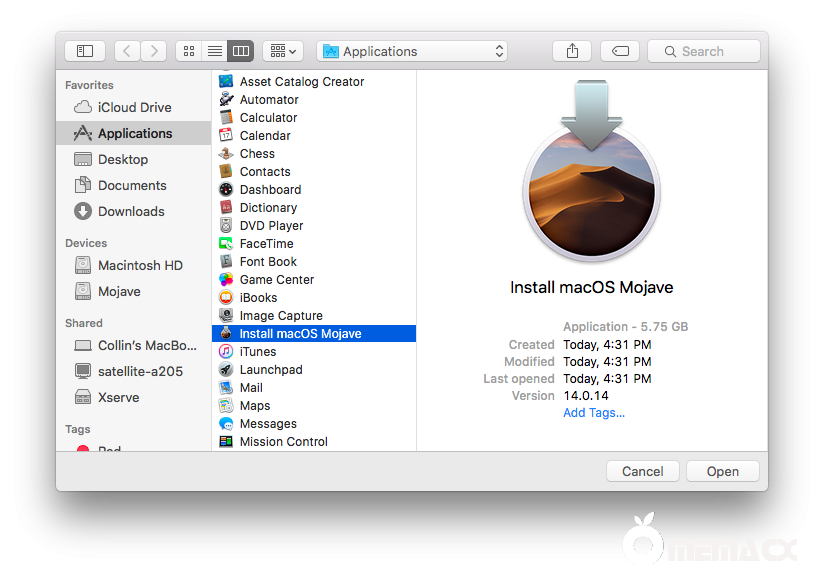Select the FaceTime app icon

(x=226, y=244)
